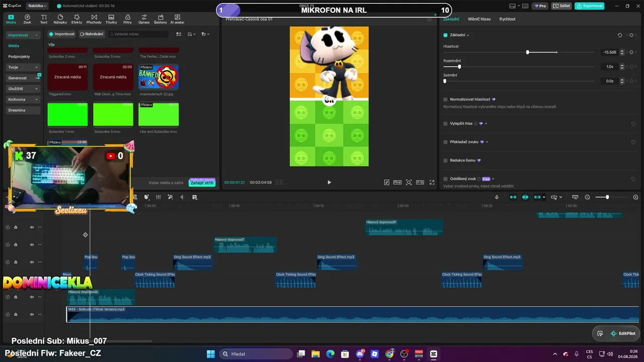Open the AI avatar tab
This screenshot has width=644, height=362.
[178, 19]
